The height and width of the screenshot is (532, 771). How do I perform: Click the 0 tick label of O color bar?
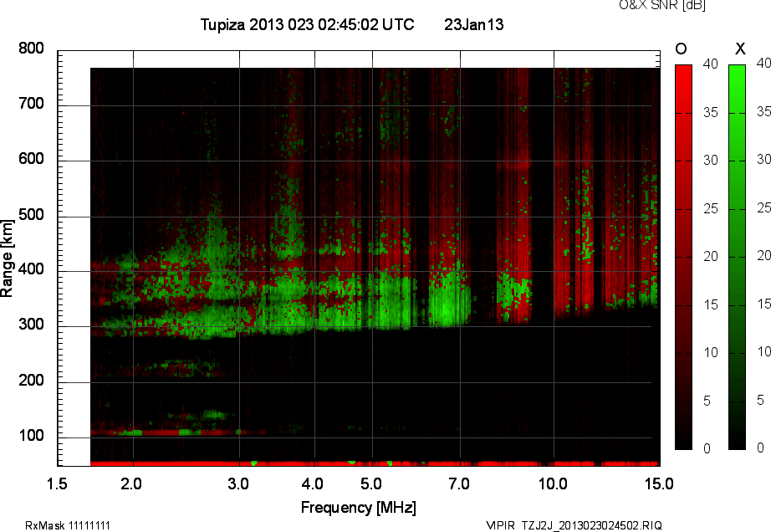click(x=707, y=448)
